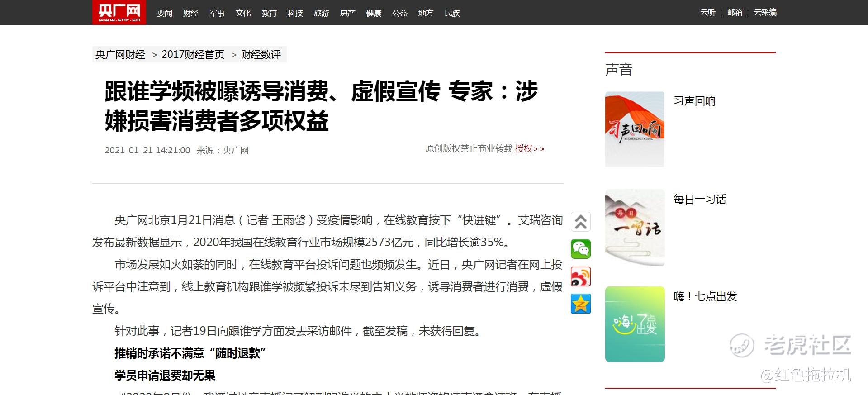Click 每日一习话 title link
Image resolution: width=868 pixels, height=395 pixels.
pos(700,199)
